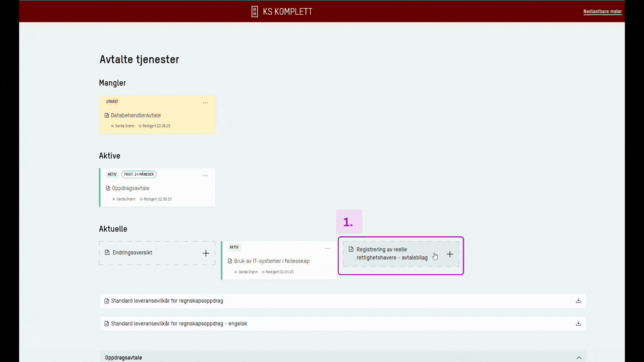The width and height of the screenshot is (644, 362).
Task: Open options for Bruk av IT-systemer card
Action: click(x=327, y=249)
